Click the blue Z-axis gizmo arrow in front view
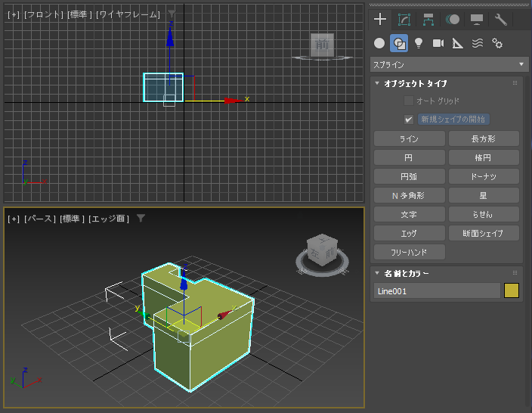Image resolution: width=532 pixels, height=413 pixels. [x=170, y=38]
